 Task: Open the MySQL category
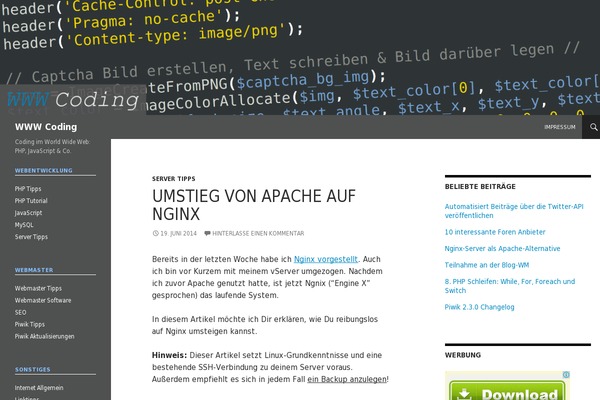coord(24,225)
